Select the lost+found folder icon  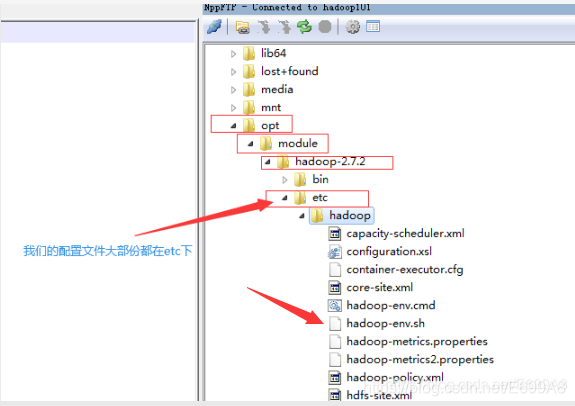249,71
